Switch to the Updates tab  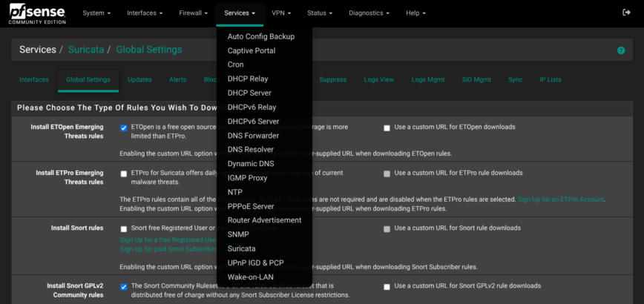tap(139, 79)
